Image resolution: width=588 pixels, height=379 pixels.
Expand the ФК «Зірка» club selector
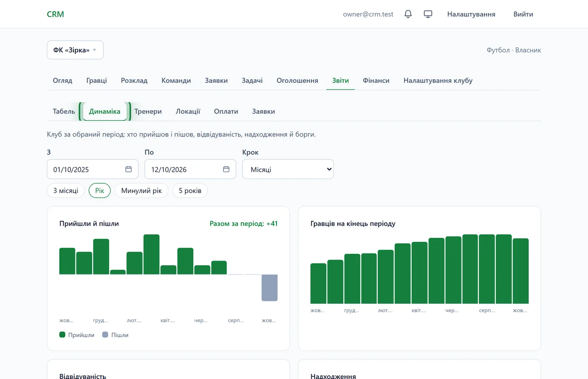75,50
